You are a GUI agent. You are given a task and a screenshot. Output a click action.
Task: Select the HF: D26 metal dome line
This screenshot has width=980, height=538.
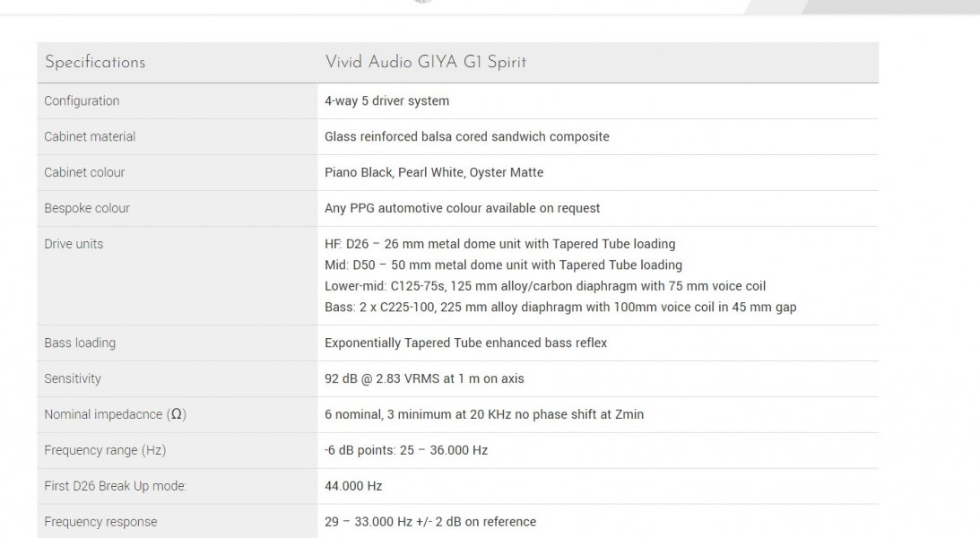coord(500,244)
